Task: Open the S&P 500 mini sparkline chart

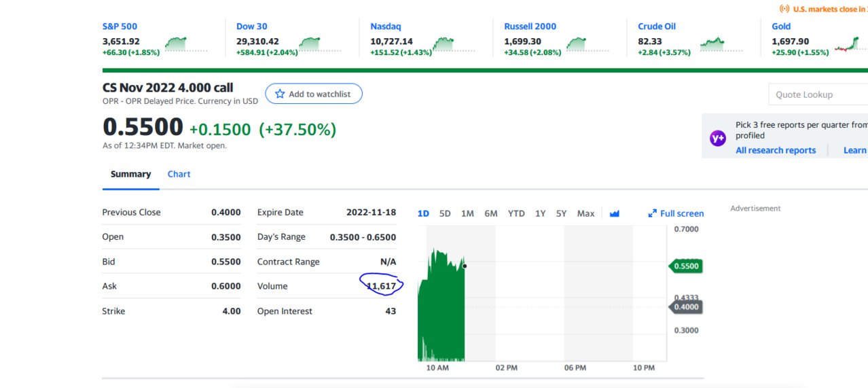Action: (x=186, y=44)
